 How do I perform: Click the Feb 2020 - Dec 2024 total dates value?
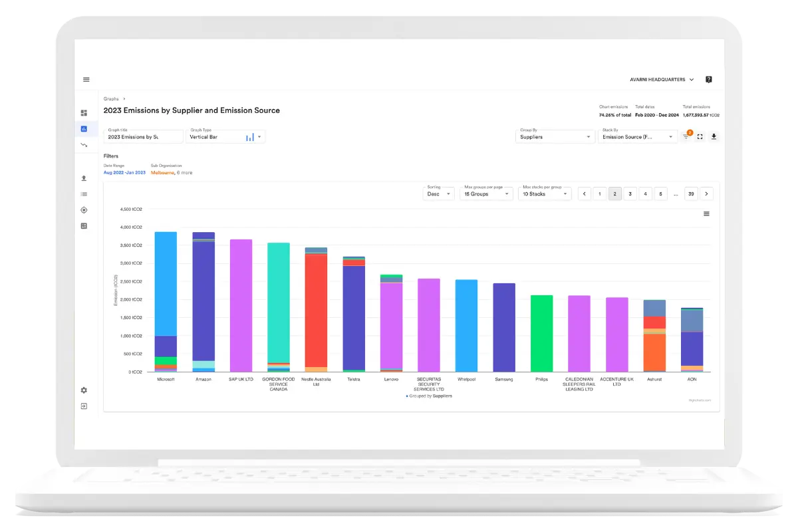[x=657, y=115]
